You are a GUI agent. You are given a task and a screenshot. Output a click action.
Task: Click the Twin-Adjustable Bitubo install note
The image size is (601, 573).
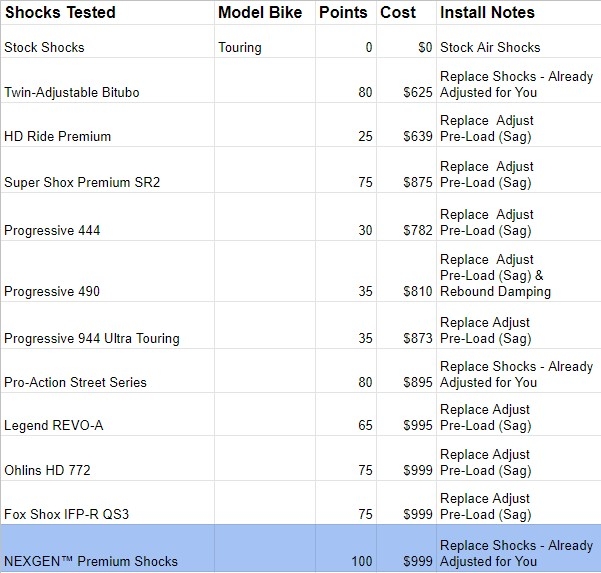tap(519, 80)
